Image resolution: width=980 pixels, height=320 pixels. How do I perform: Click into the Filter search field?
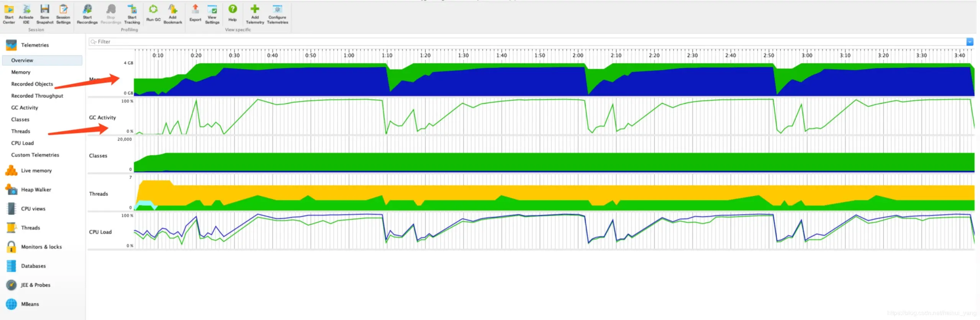[527, 42]
